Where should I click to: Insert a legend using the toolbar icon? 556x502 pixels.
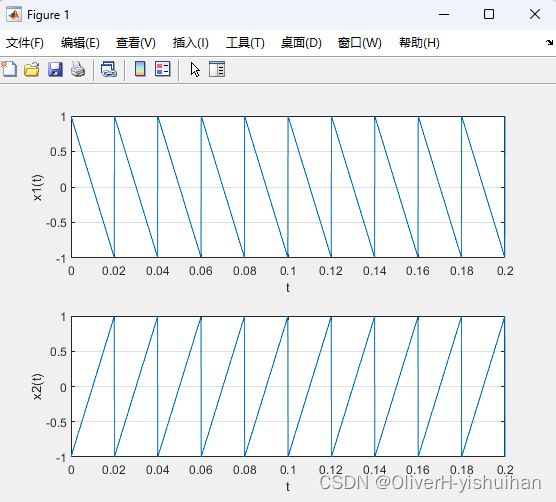pyautogui.click(x=163, y=69)
